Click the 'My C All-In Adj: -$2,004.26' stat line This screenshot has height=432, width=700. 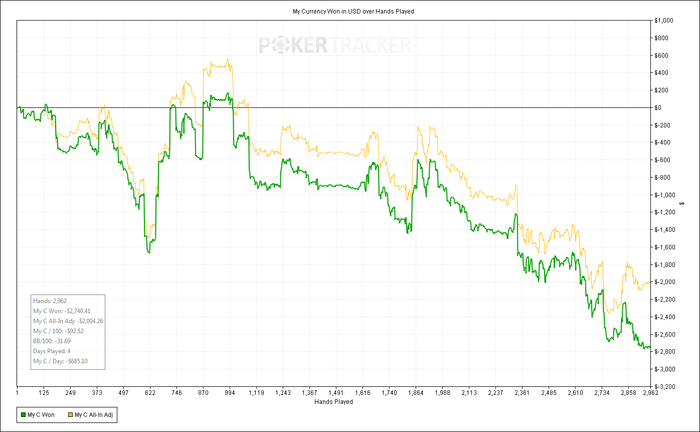[x=68, y=321]
